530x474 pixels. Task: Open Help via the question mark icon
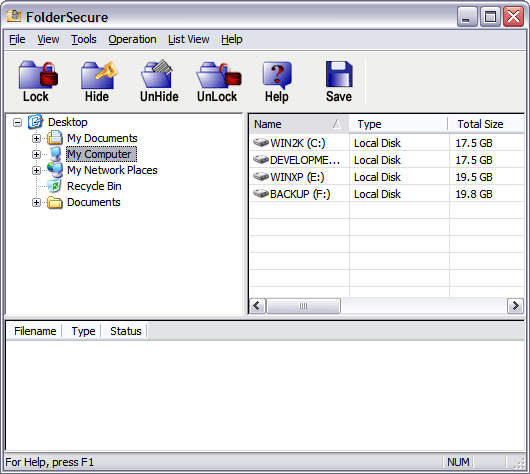coord(277,74)
